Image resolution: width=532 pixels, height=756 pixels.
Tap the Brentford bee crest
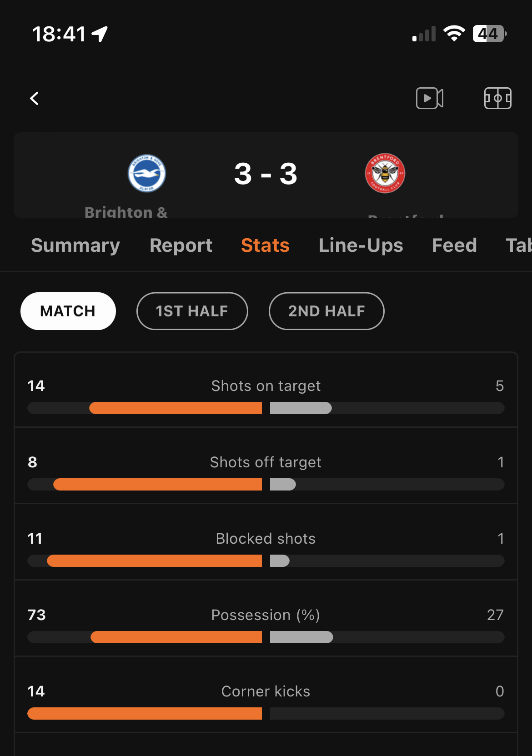pos(385,173)
